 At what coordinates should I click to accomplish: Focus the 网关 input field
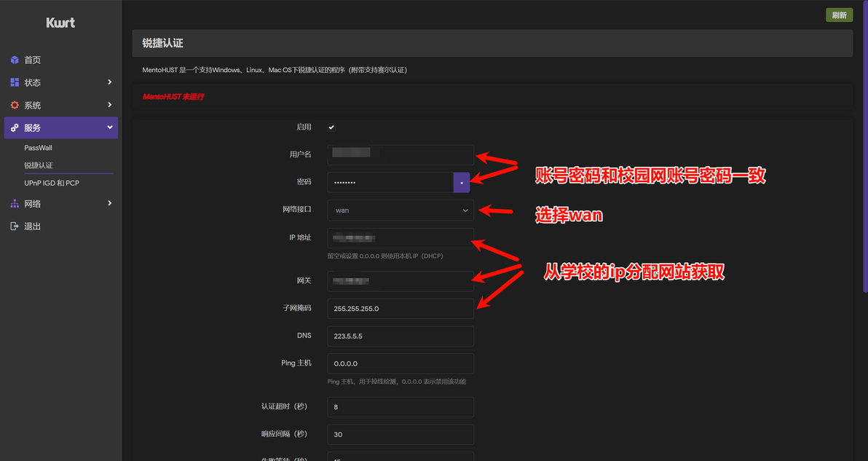(401, 281)
